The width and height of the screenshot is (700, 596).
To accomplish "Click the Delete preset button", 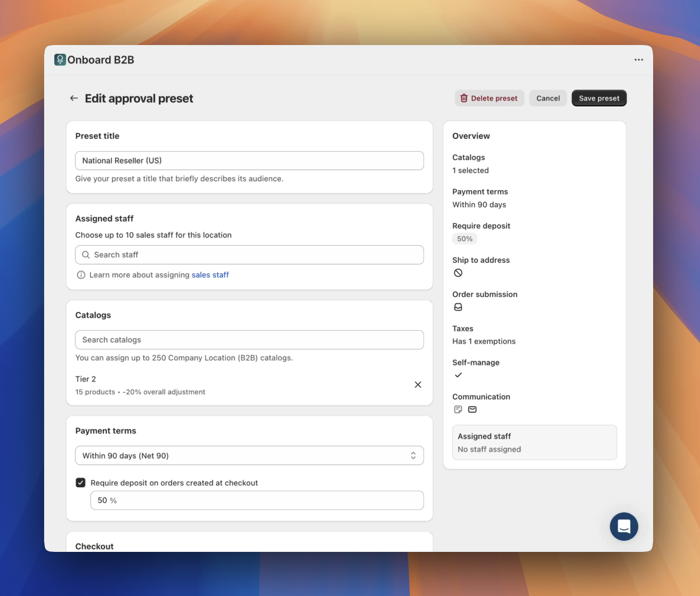I will [489, 98].
